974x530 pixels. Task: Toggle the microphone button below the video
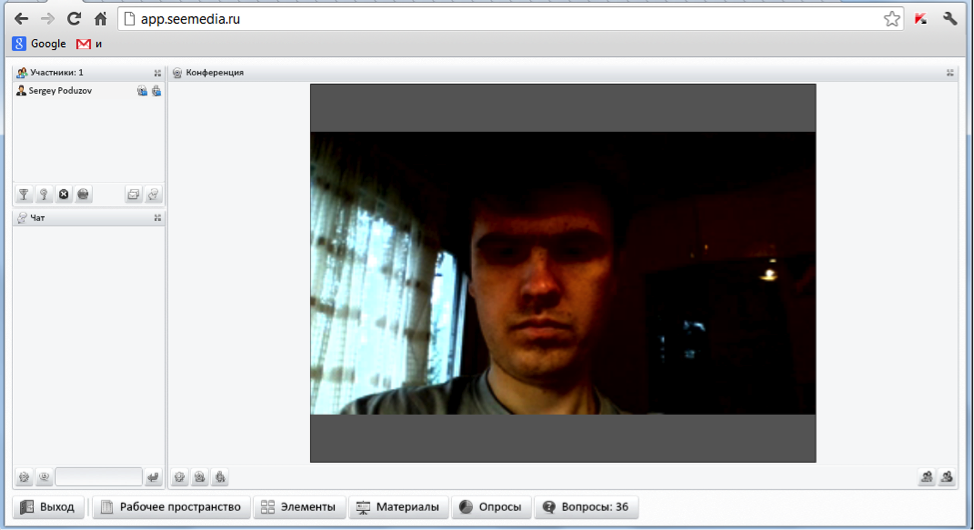(x=220, y=477)
